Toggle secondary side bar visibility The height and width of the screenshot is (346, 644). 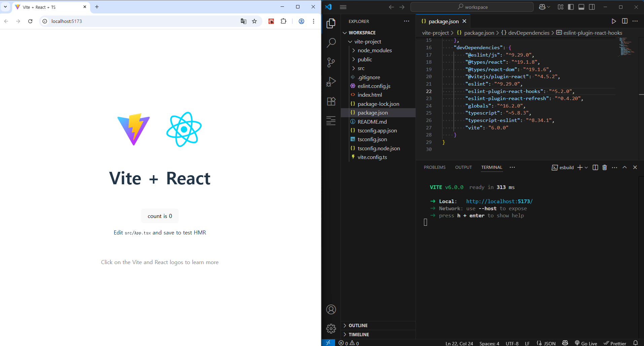[x=592, y=7]
